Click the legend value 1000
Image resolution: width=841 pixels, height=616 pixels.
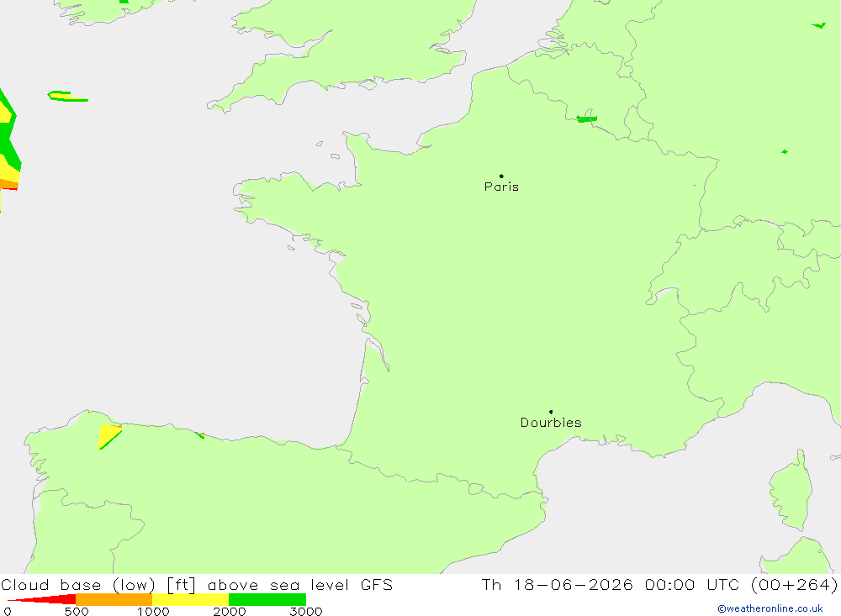(153, 611)
